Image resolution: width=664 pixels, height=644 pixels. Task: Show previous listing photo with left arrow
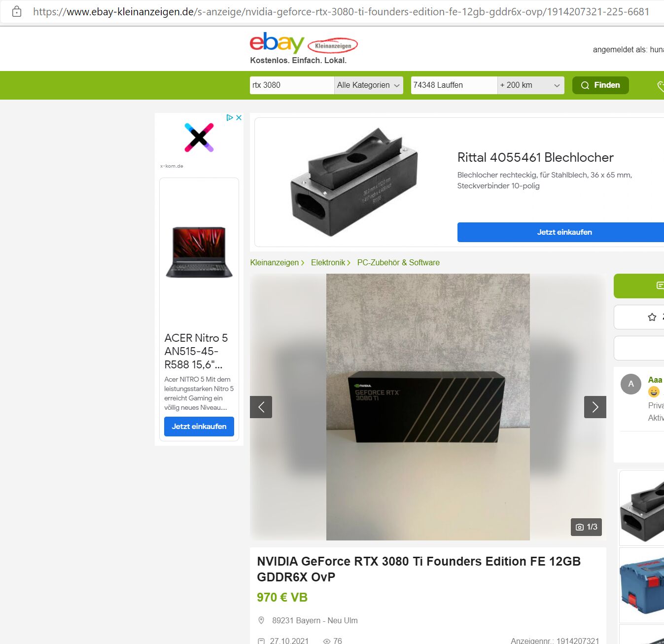click(261, 407)
